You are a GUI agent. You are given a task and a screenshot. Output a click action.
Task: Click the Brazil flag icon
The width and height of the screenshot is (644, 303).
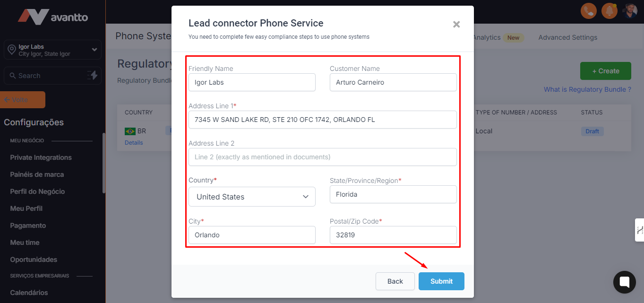129,131
